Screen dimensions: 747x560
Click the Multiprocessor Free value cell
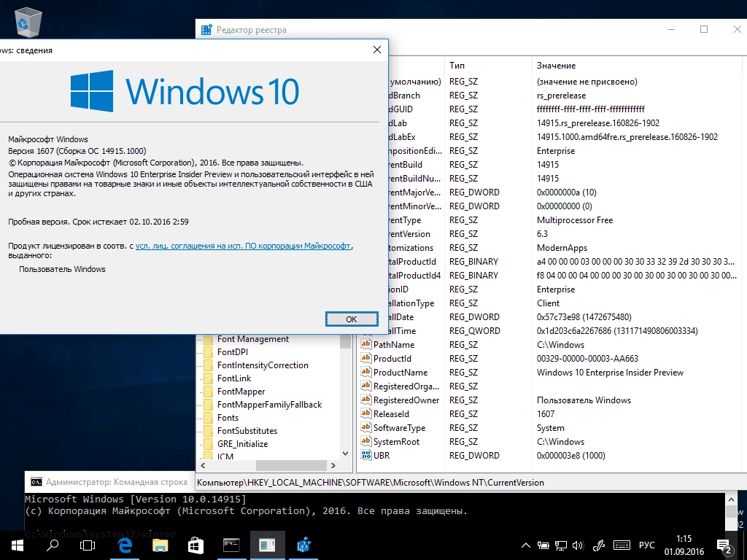[575, 220]
